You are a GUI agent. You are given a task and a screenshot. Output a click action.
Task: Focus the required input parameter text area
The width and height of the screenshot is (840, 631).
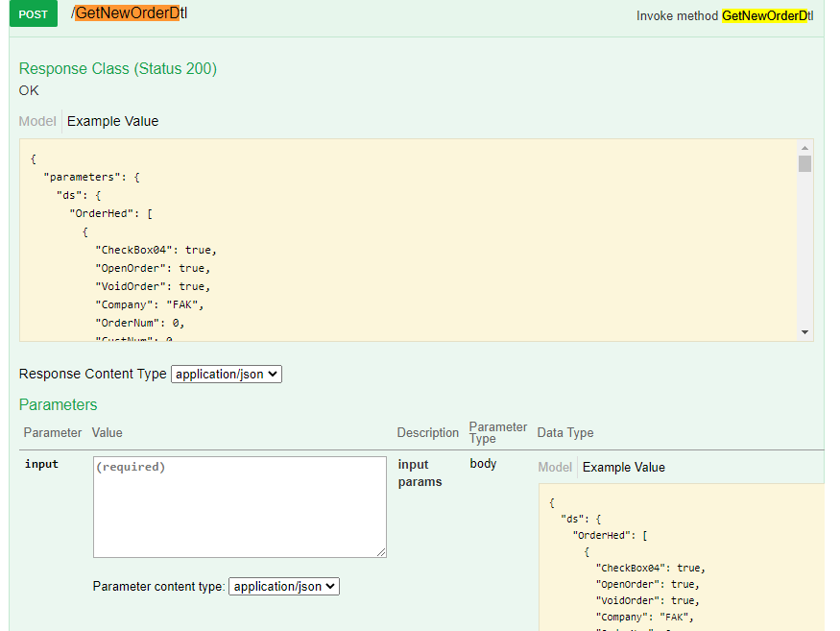(239, 506)
